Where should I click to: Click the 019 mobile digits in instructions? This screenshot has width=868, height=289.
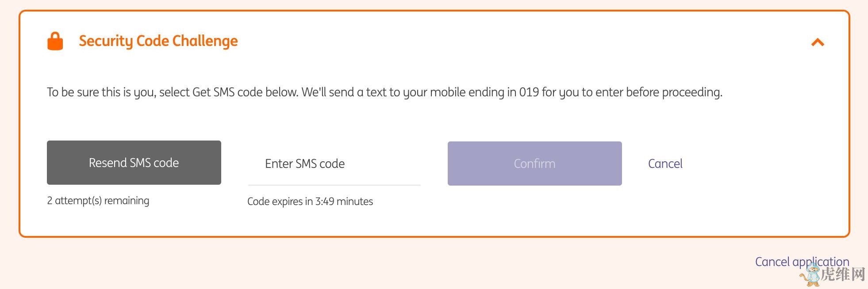(529, 92)
